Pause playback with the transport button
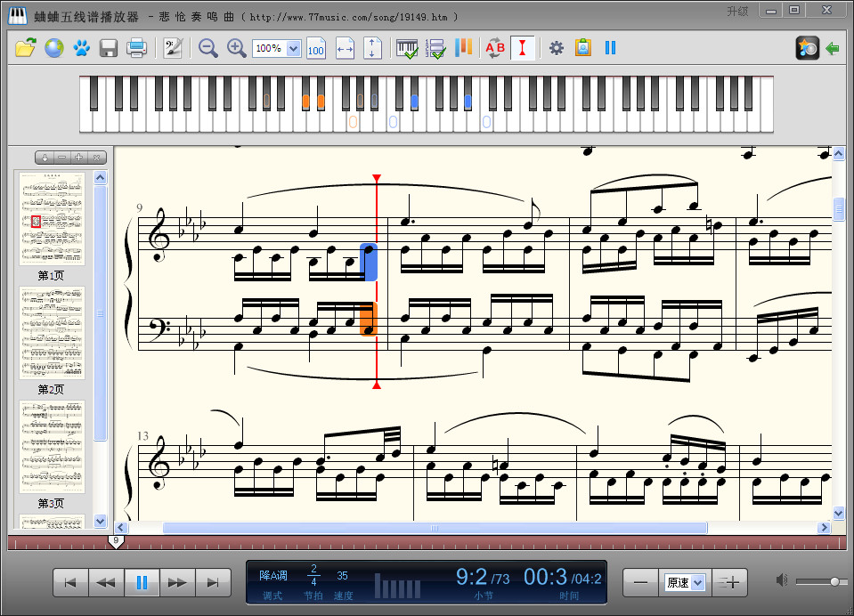The image size is (854, 616). [x=142, y=583]
